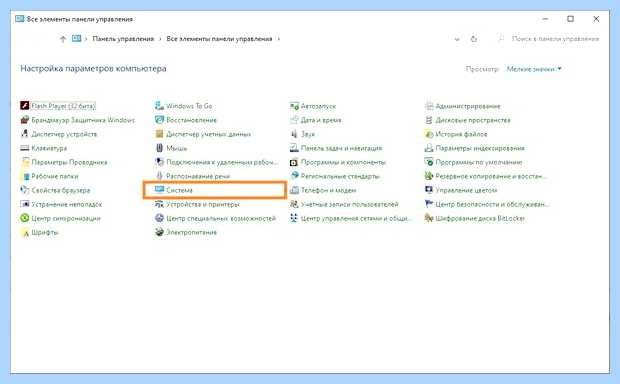This screenshot has height=384, width=620.
Task: Refresh the control panel view
Action: click(474, 39)
